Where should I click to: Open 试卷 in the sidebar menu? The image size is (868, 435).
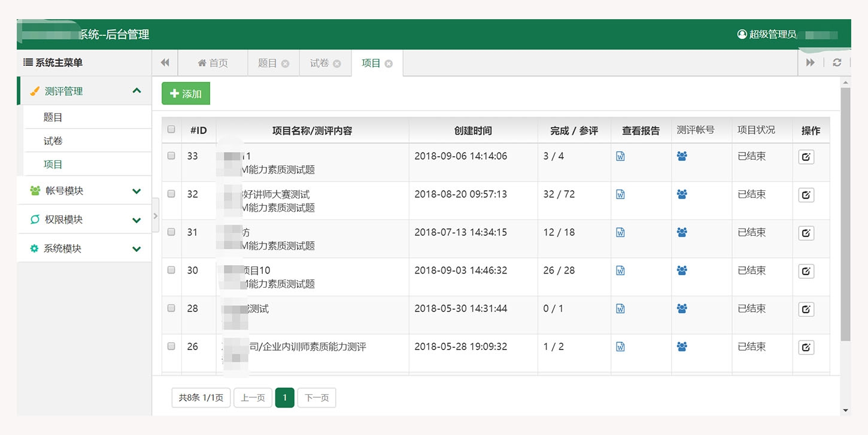pos(53,141)
